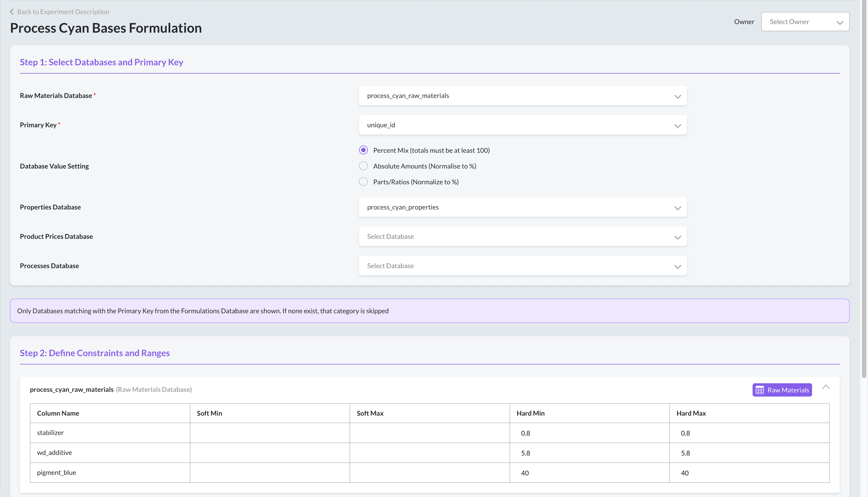Open the Select Owner dropdown
The image size is (868, 497).
click(805, 22)
